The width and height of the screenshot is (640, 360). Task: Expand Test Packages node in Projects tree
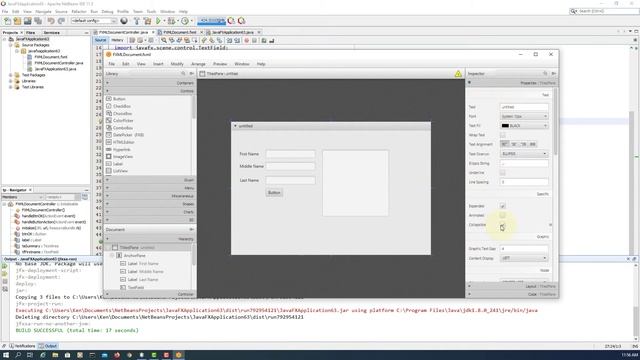(x=11, y=75)
